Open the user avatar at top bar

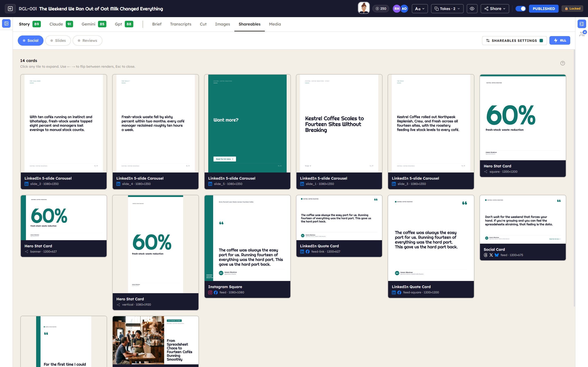363,8
